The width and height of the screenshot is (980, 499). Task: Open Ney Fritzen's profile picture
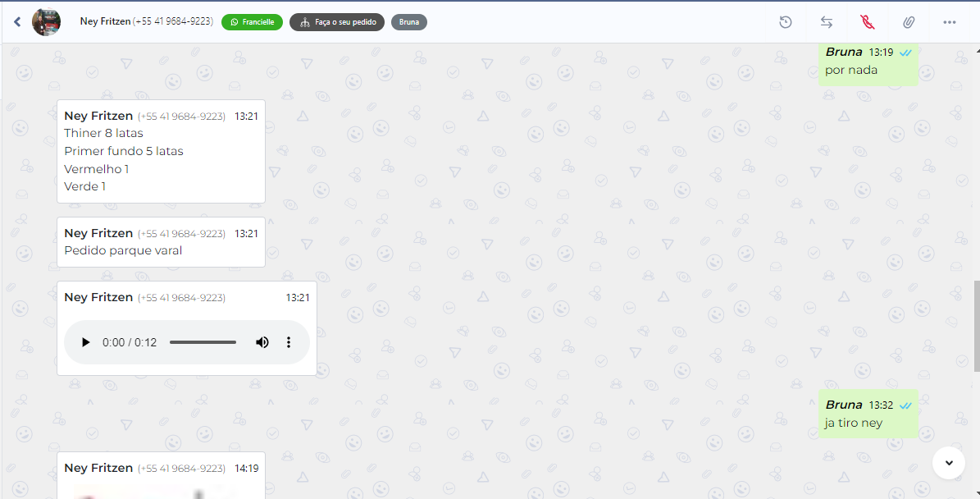click(x=46, y=22)
